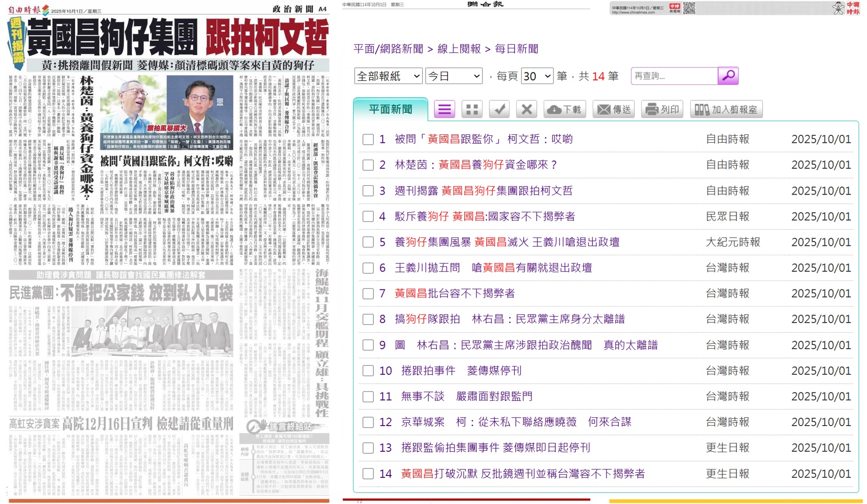
Task: Click the 黃國昌狗仔集團 headline on newspaper page
Action: click(x=112, y=37)
